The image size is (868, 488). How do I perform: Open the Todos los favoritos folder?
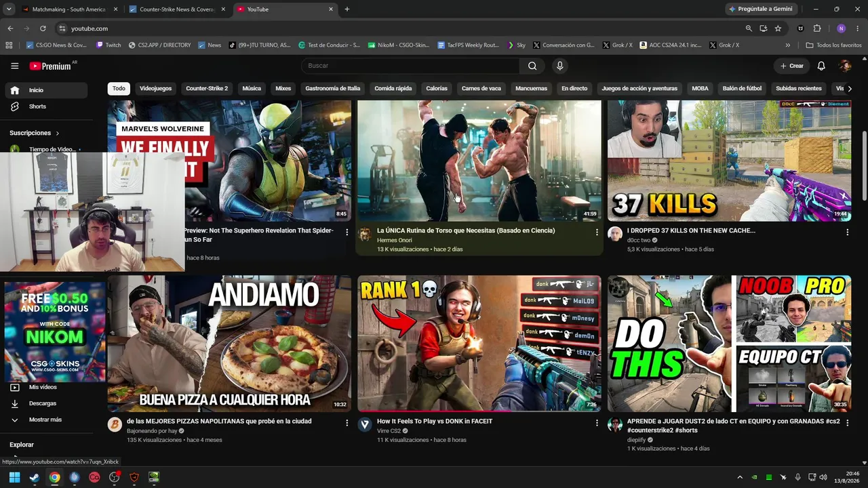tap(834, 45)
